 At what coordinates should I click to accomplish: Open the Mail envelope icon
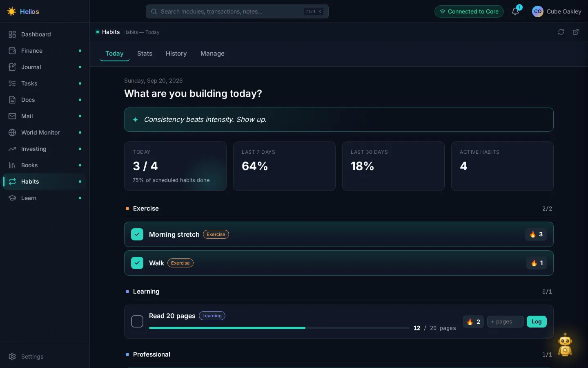click(x=12, y=116)
